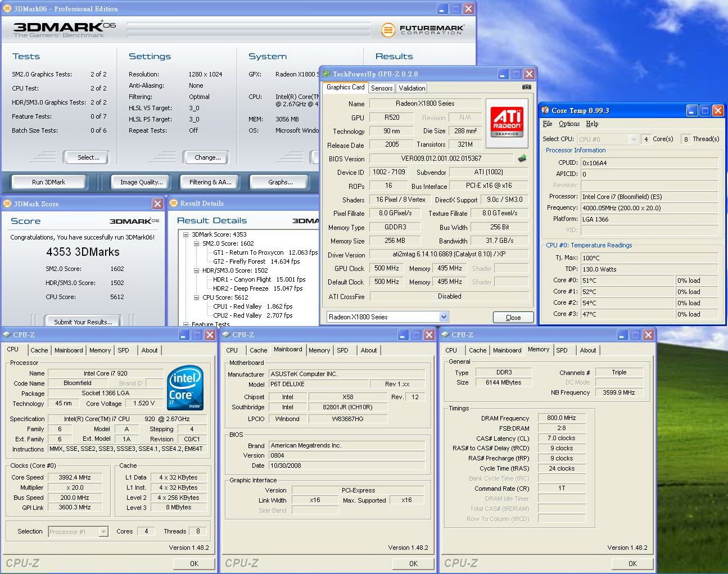The width and height of the screenshot is (728, 574).
Task: Click the Change settings button
Action: click(206, 157)
